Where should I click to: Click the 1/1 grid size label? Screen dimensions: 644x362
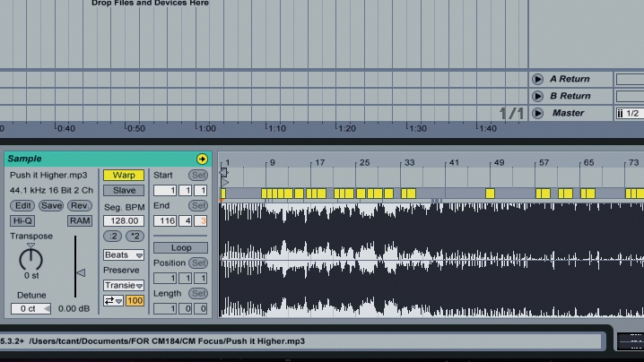click(x=511, y=113)
